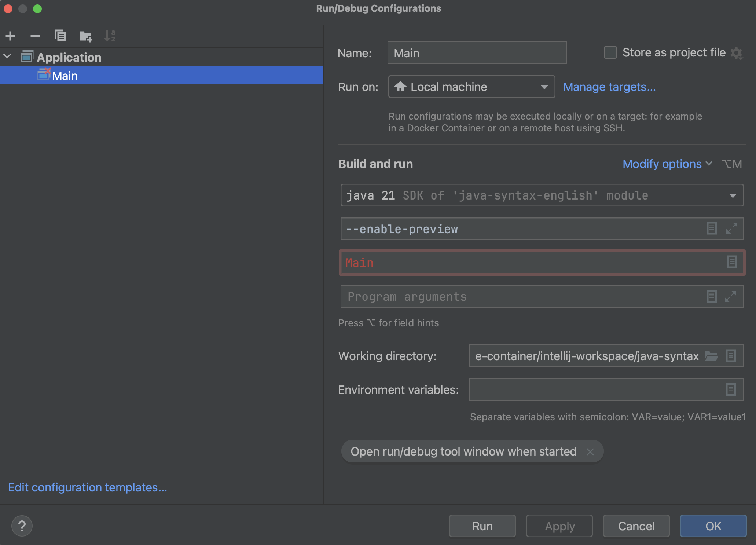The width and height of the screenshot is (756, 545).
Task: Remove Open run/debug tool window option tag
Action: (590, 452)
